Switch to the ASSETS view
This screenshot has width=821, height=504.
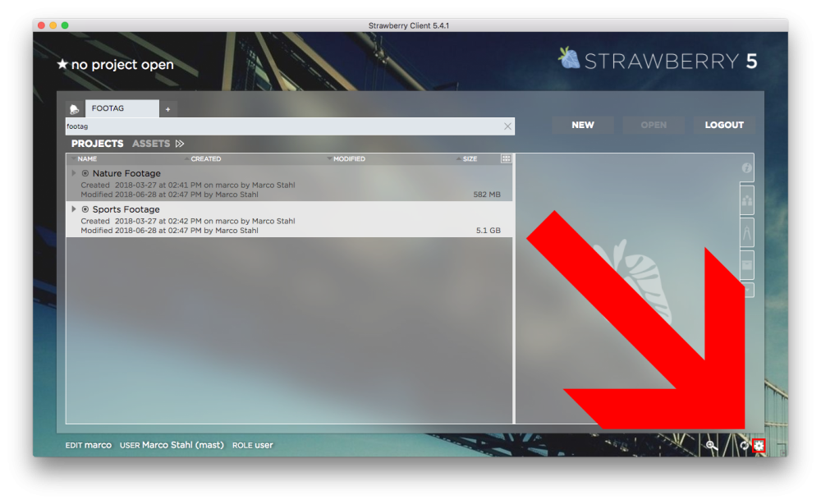point(150,144)
